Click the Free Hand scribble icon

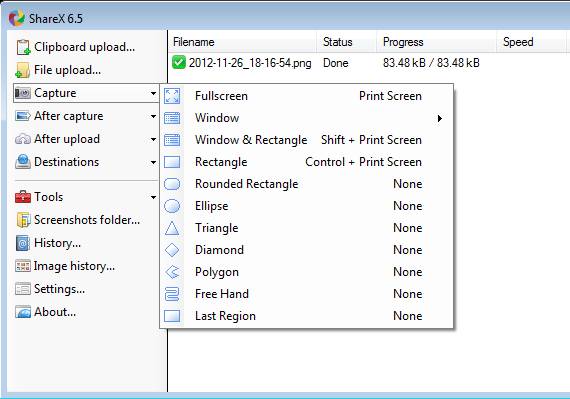(172, 294)
